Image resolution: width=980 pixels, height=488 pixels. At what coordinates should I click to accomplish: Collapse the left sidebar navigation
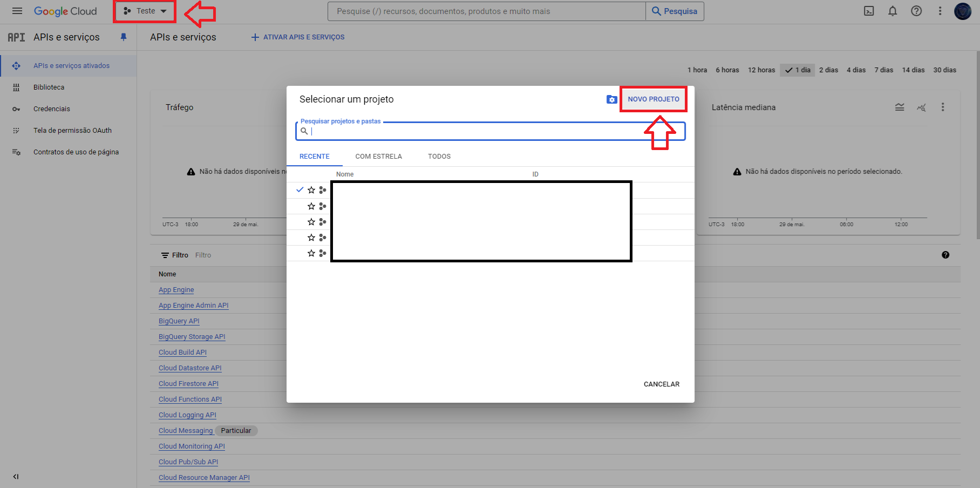tap(16, 477)
